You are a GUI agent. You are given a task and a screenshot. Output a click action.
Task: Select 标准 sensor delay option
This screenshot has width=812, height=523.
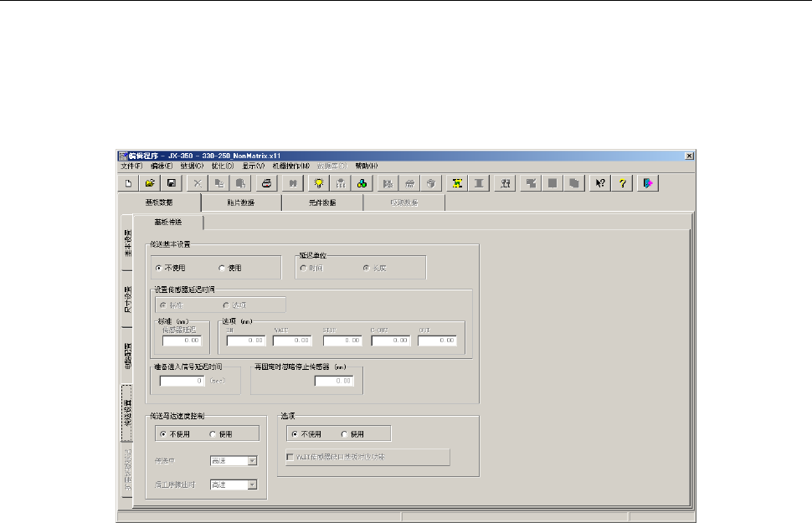click(x=172, y=305)
